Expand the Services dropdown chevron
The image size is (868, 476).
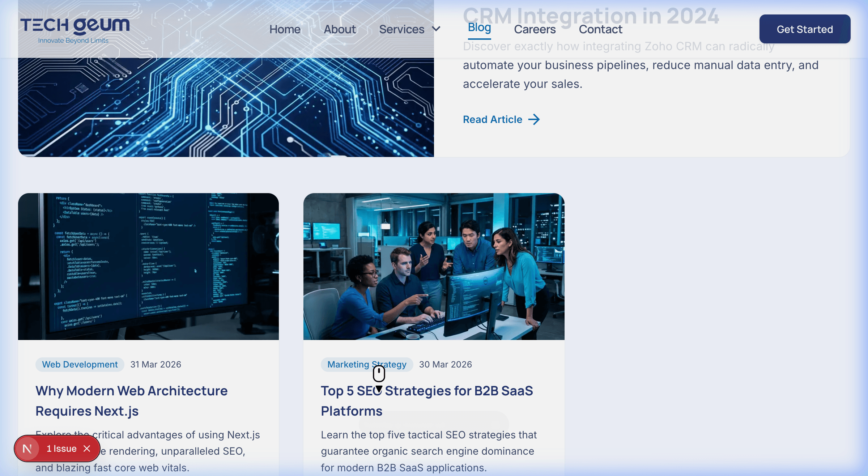pos(436,29)
